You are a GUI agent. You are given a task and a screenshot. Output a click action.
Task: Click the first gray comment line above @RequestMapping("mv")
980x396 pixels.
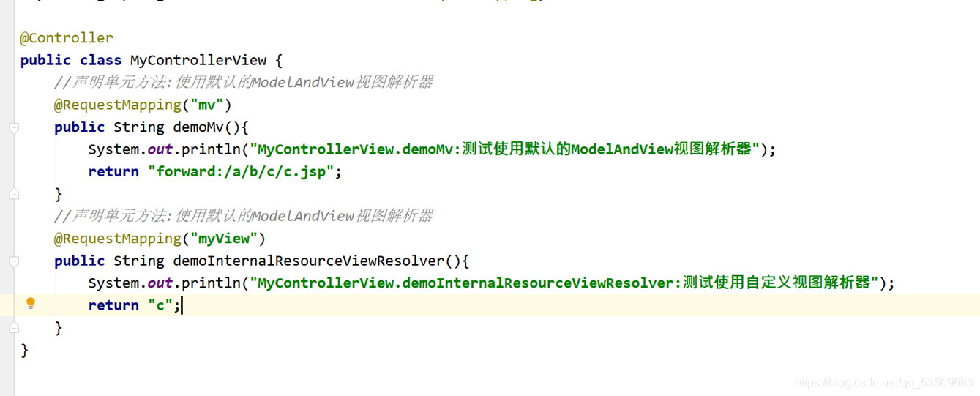pos(244,83)
